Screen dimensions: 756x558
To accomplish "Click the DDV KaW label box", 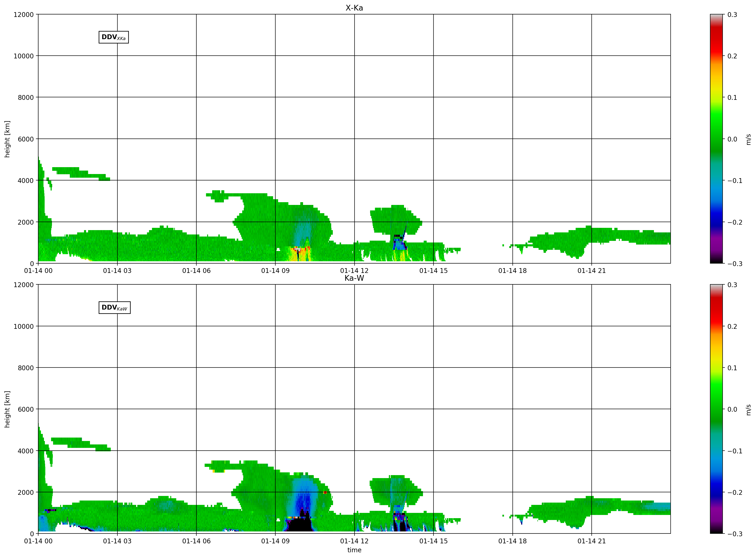I will point(114,308).
